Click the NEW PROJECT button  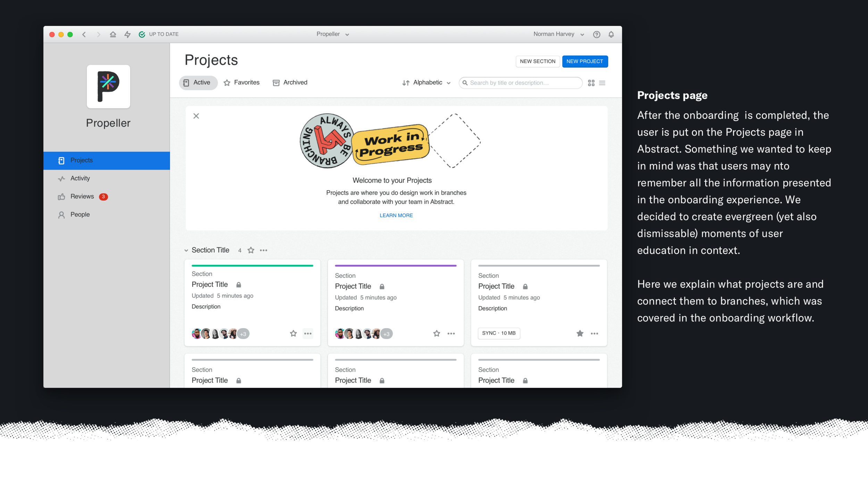(x=585, y=62)
